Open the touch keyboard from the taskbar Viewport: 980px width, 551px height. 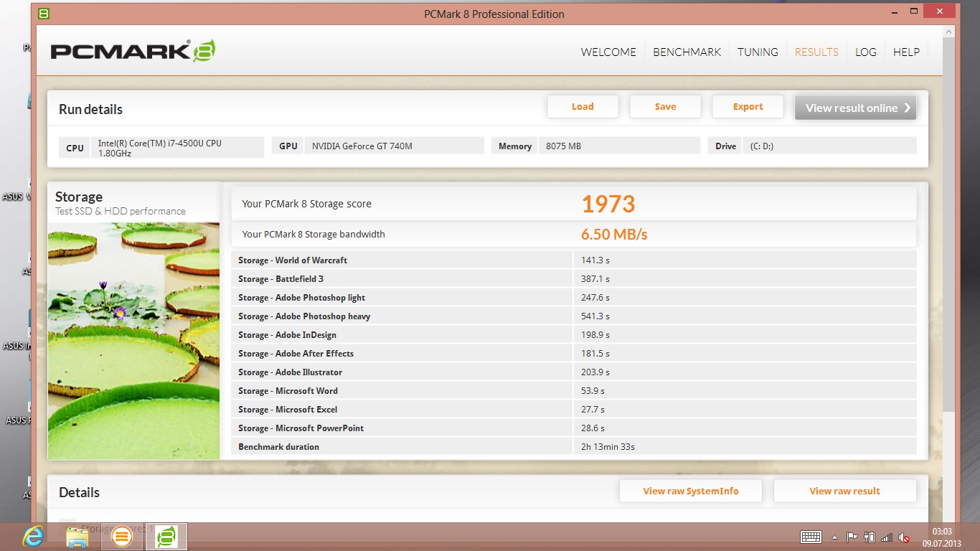811,537
